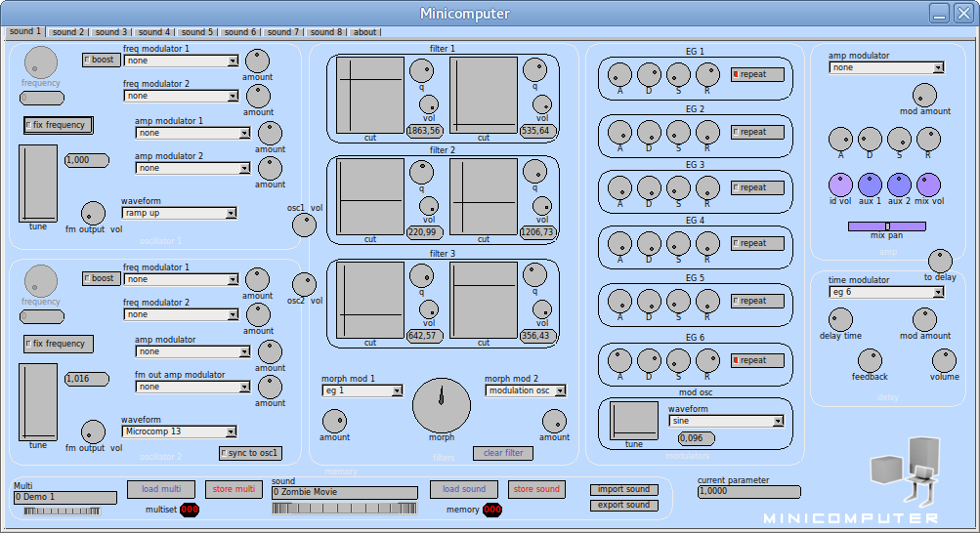Screen dimensions: 980x533
Task: Switch to the sound 2 tab
Action: point(68,32)
